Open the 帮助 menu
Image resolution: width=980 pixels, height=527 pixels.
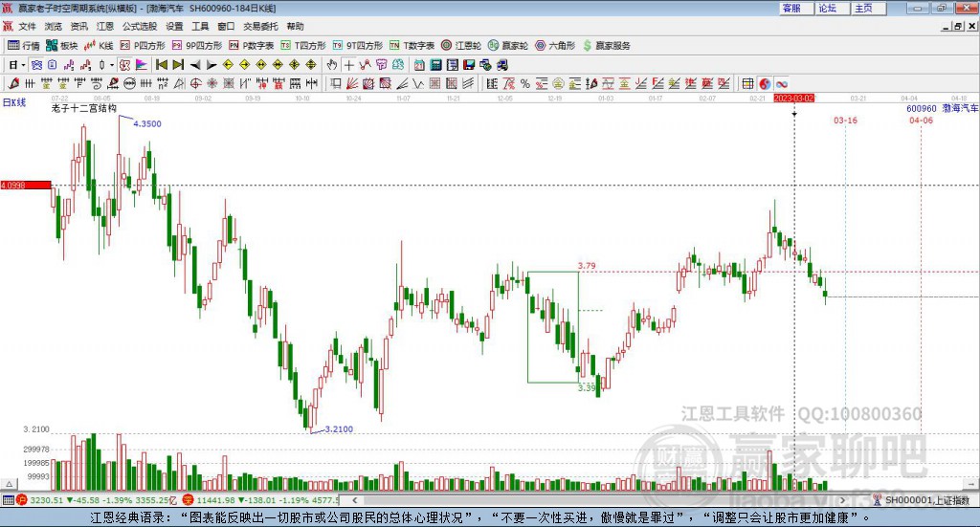tap(295, 26)
